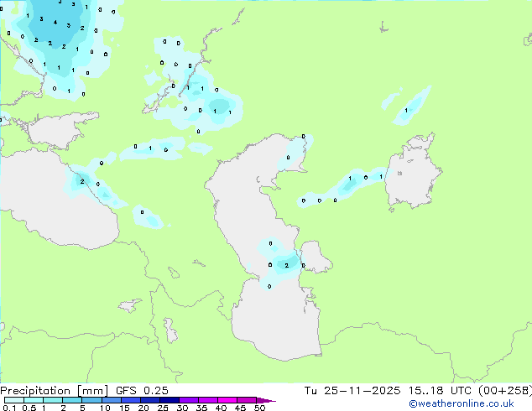Click the 40–45 mm magenta legend swatch
This screenshot has width=532, height=411.
(x=227, y=400)
